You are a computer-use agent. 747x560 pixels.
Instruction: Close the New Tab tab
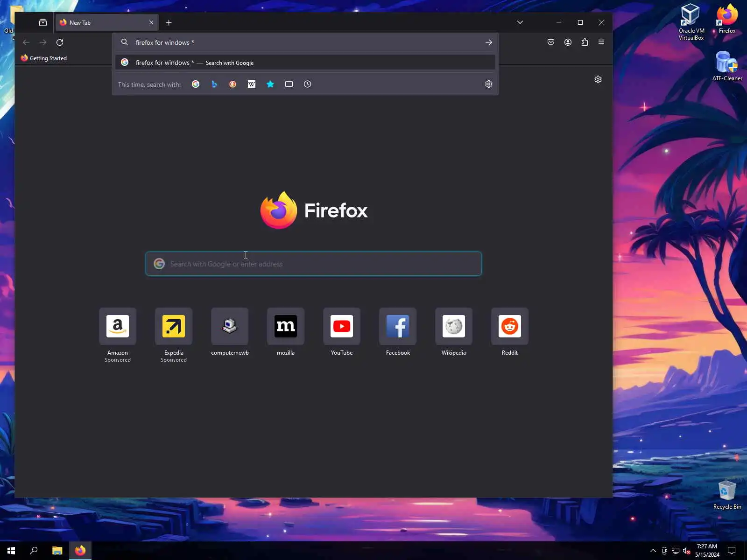point(151,22)
